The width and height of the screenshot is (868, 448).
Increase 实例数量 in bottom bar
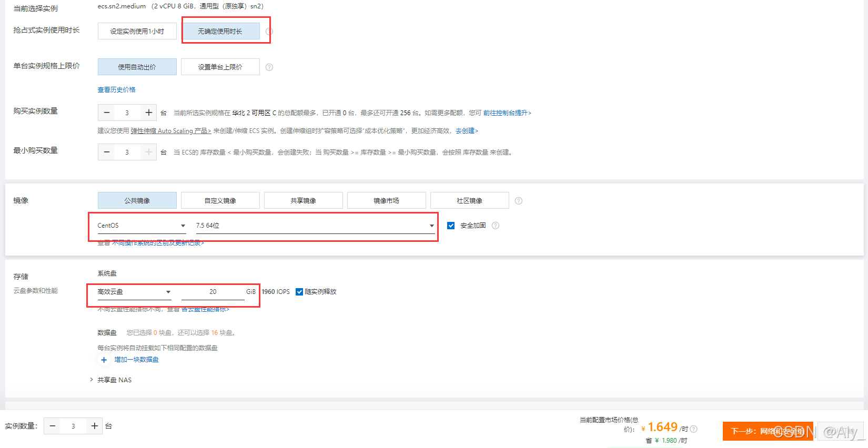coord(95,426)
